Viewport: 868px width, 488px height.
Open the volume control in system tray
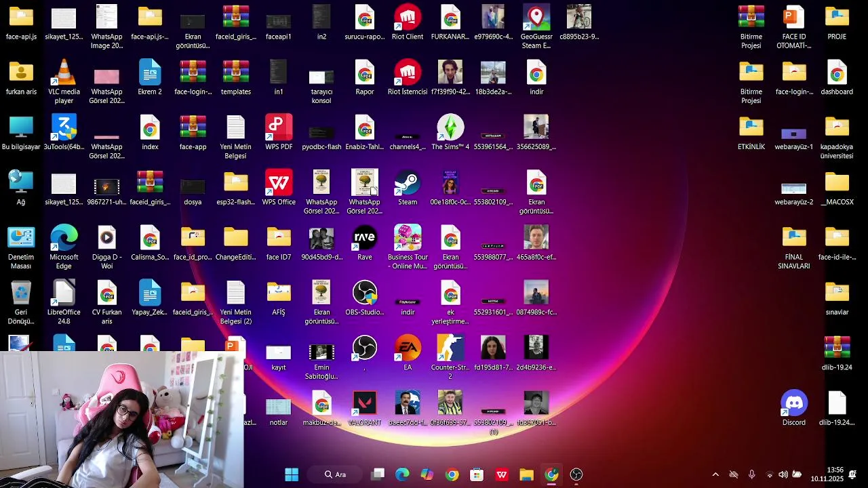click(x=783, y=474)
